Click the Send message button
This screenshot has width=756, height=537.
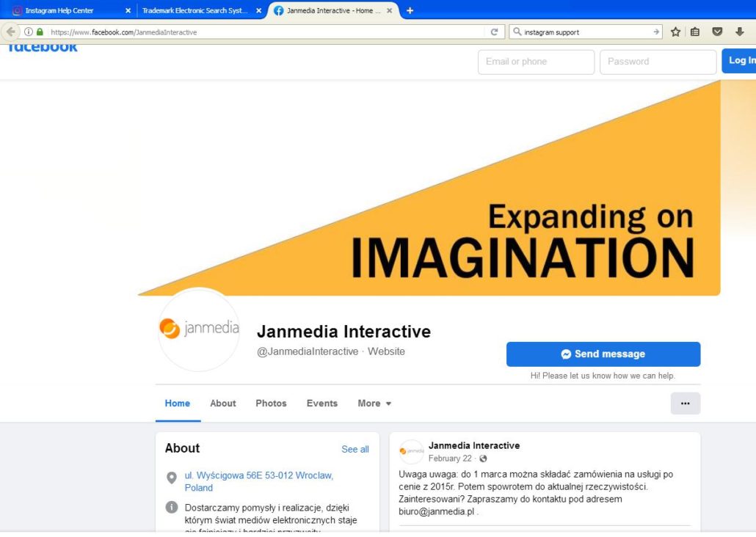pos(603,354)
